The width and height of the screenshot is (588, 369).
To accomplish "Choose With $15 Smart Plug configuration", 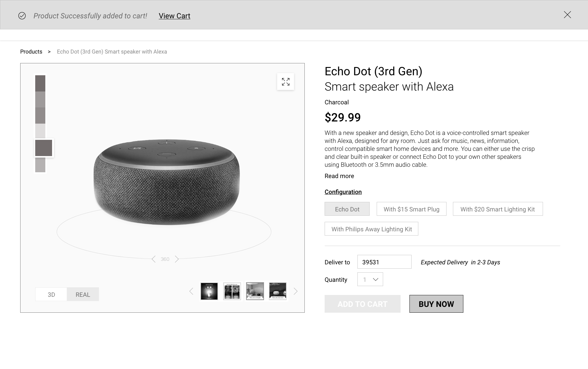I will pyautogui.click(x=411, y=209).
